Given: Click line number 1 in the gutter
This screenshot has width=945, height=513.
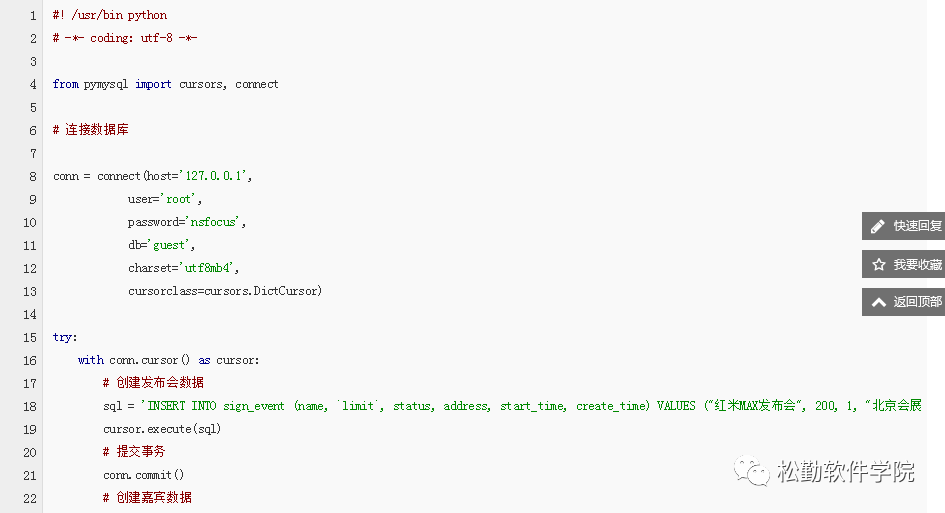Looking at the screenshot, I should [x=32, y=15].
